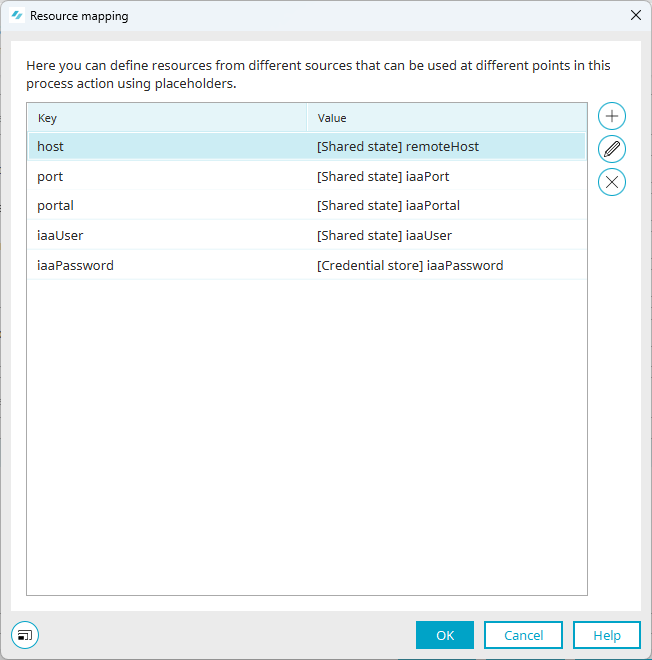
Task: Click OK to confirm the resource mapping
Action: [445, 635]
